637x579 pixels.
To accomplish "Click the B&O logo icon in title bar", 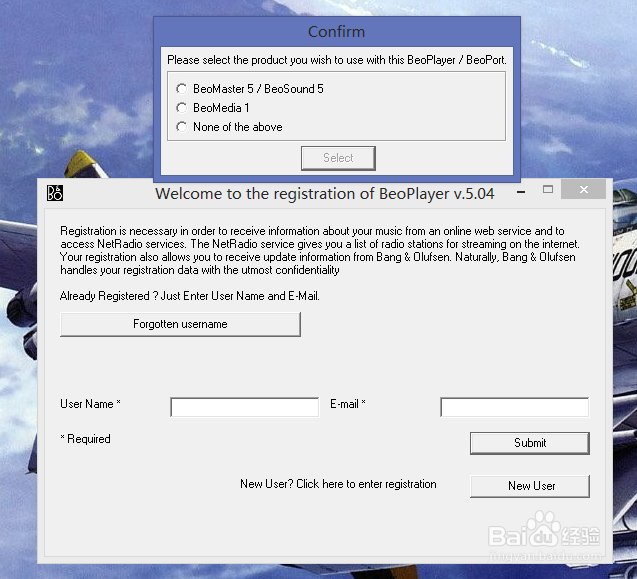I will (55, 193).
